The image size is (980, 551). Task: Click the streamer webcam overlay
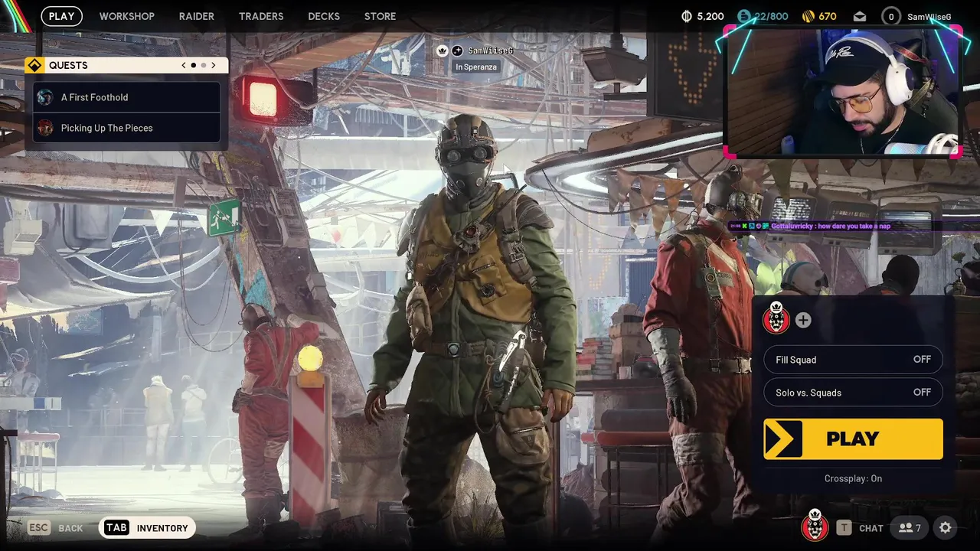pyautogui.click(x=841, y=92)
